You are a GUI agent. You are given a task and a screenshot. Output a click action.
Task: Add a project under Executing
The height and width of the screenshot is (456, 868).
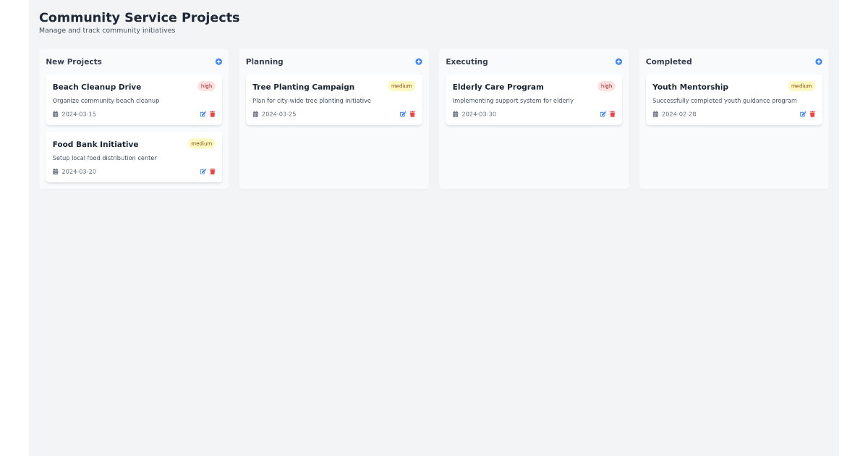(618, 62)
